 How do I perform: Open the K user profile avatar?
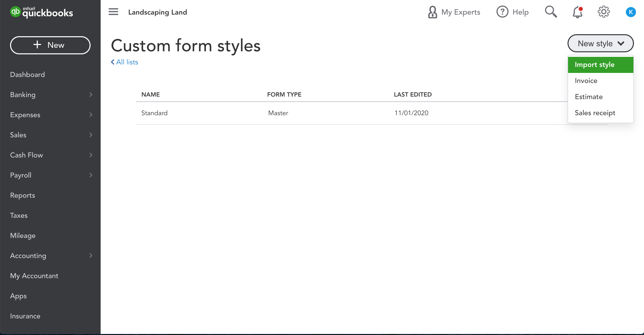coord(631,12)
